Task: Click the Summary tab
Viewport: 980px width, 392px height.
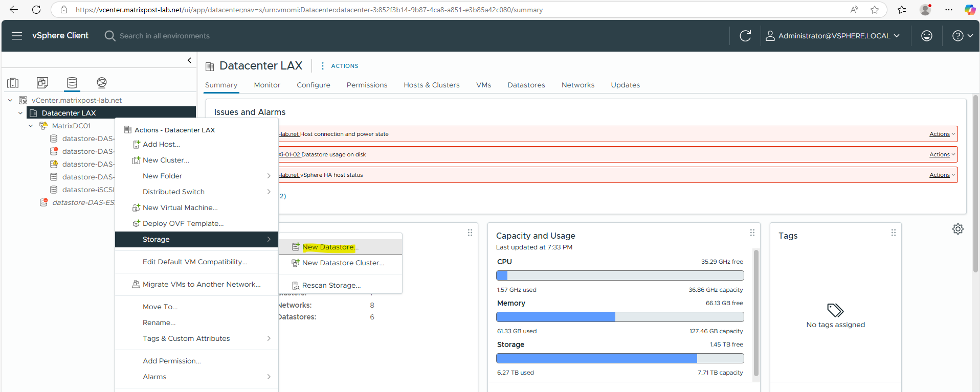Action: (x=221, y=85)
